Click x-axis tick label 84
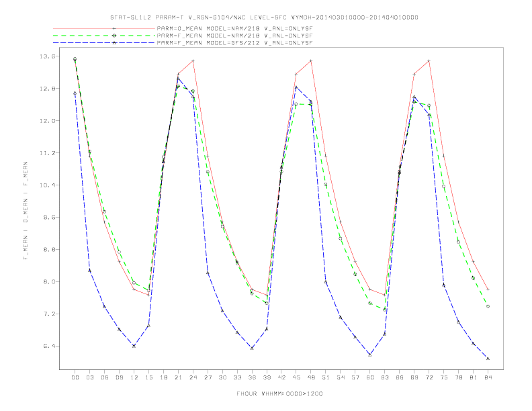Viewport: 532px width, 411px height. [488, 377]
